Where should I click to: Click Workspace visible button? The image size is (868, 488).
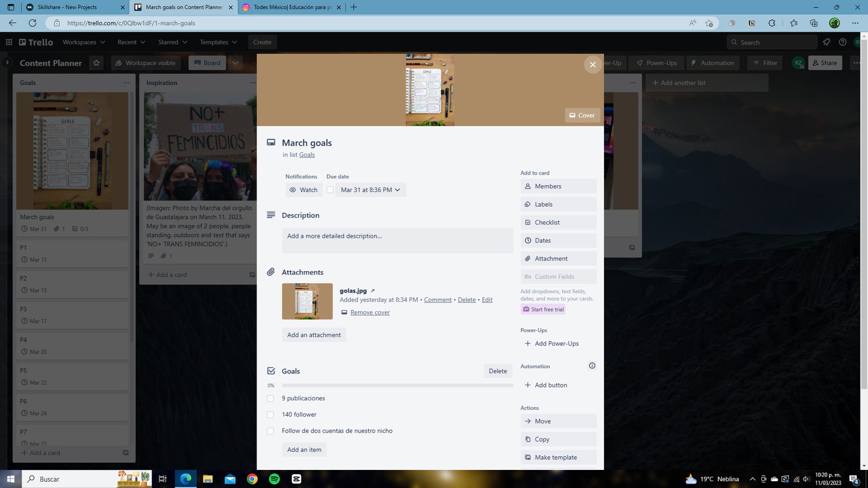(x=146, y=63)
